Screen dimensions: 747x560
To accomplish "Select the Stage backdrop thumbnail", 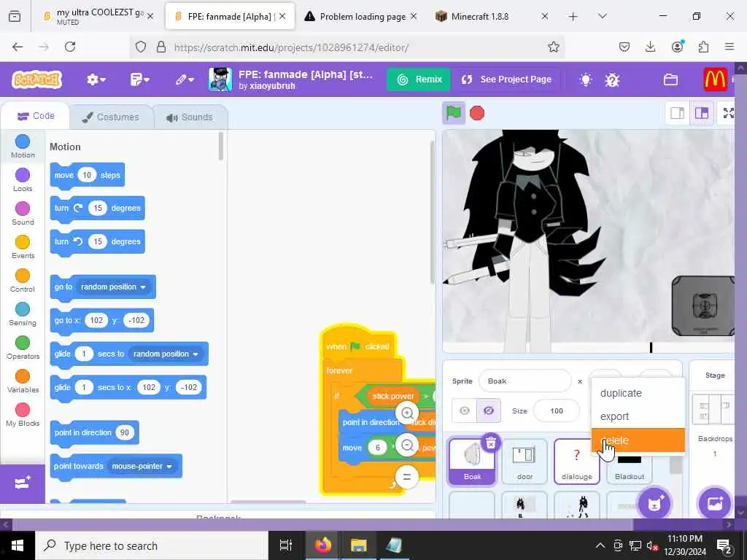I will (x=713, y=410).
